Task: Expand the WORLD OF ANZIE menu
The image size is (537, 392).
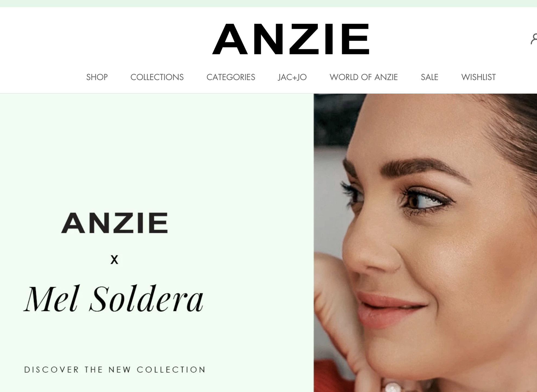Action: pyautogui.click(x=364, y=77)
